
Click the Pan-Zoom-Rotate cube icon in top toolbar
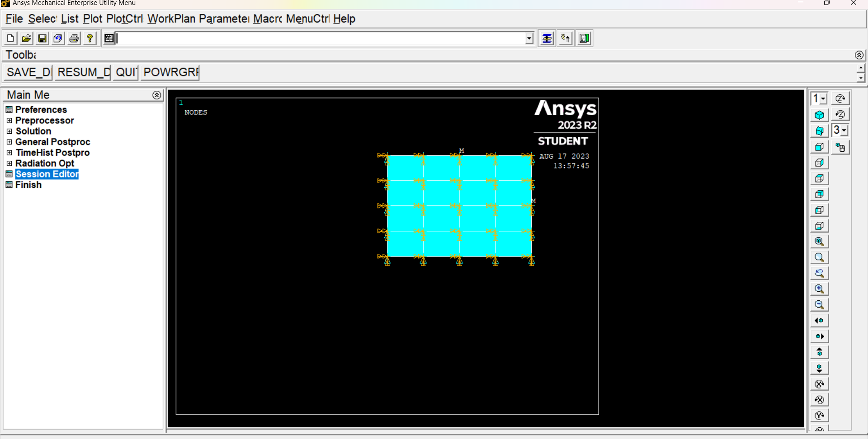pyautogui.click(x=58, y=38)
